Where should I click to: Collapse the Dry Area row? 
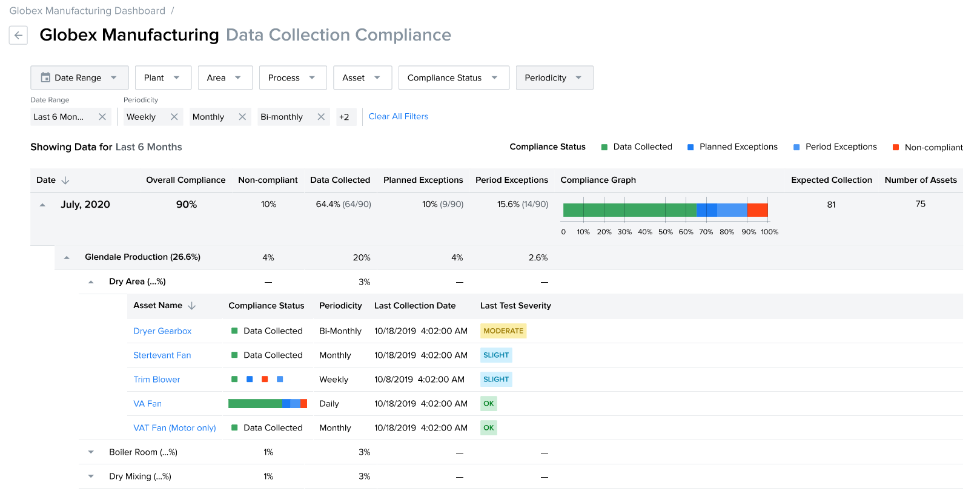point(91,282)
